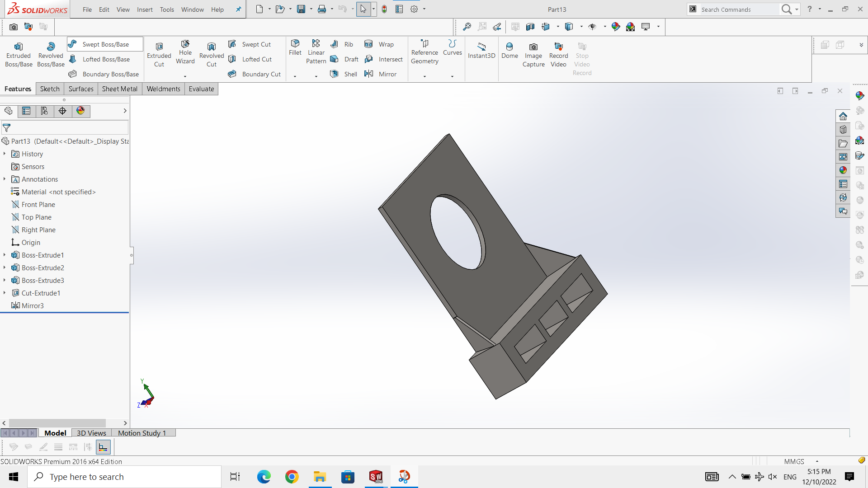The width and height of the screenshot is (868, 488).
Task: Open Reference Geometry tool
Action: [425, 52]
